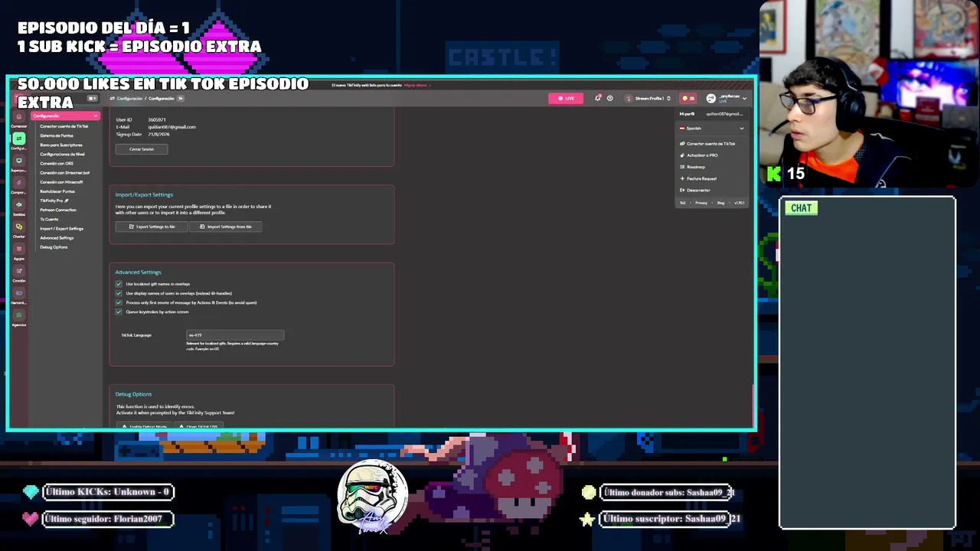Jump to 'Import / Export Settings' in sidebar

62,228
